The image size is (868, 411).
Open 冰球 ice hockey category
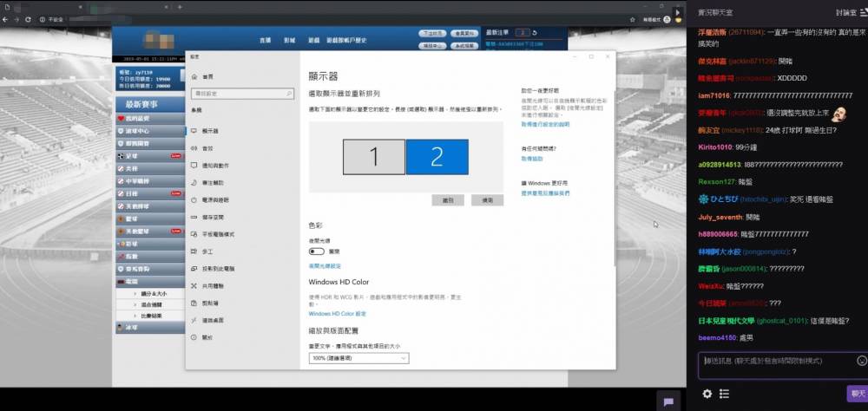(x=150, y=328)
